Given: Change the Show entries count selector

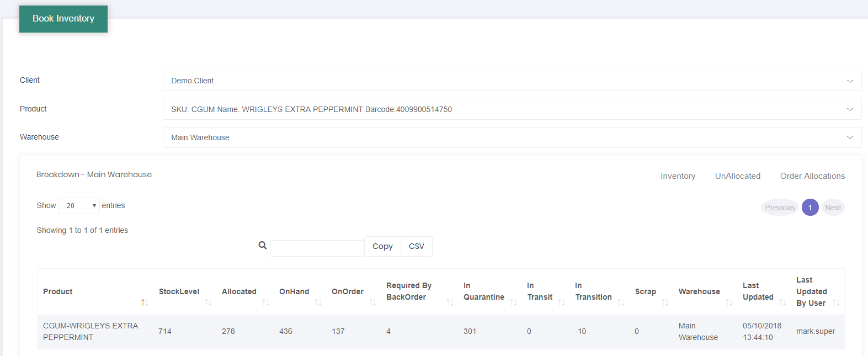Looking at the screenshot, I should 79,206.
